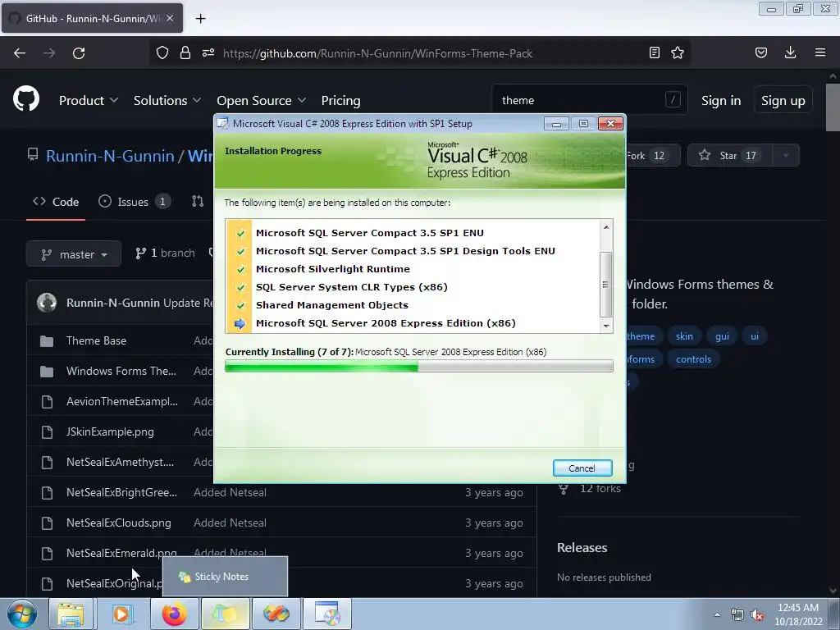Open the master branch dropdown
The height and width of the screenshot is (630, 840).
click(74, 254)
